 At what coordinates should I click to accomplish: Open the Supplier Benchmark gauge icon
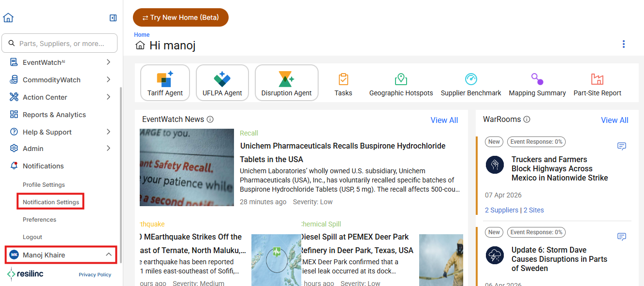(x=471, y=79)
